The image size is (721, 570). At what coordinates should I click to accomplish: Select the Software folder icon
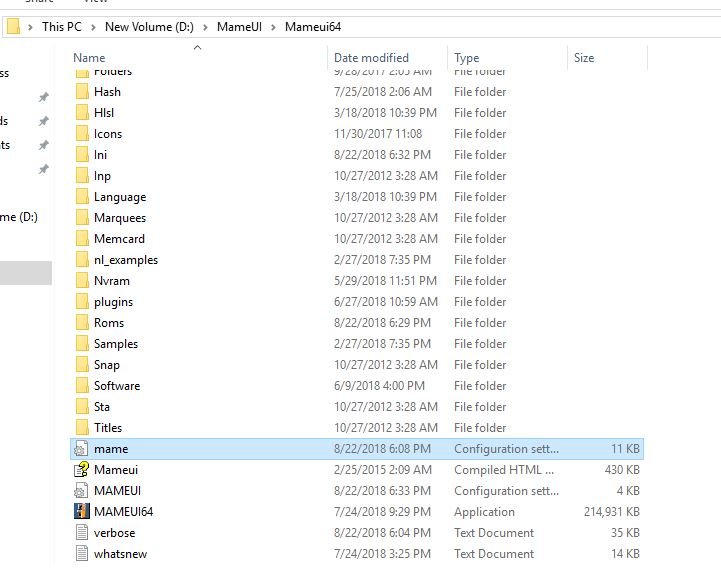click(82, 386)
